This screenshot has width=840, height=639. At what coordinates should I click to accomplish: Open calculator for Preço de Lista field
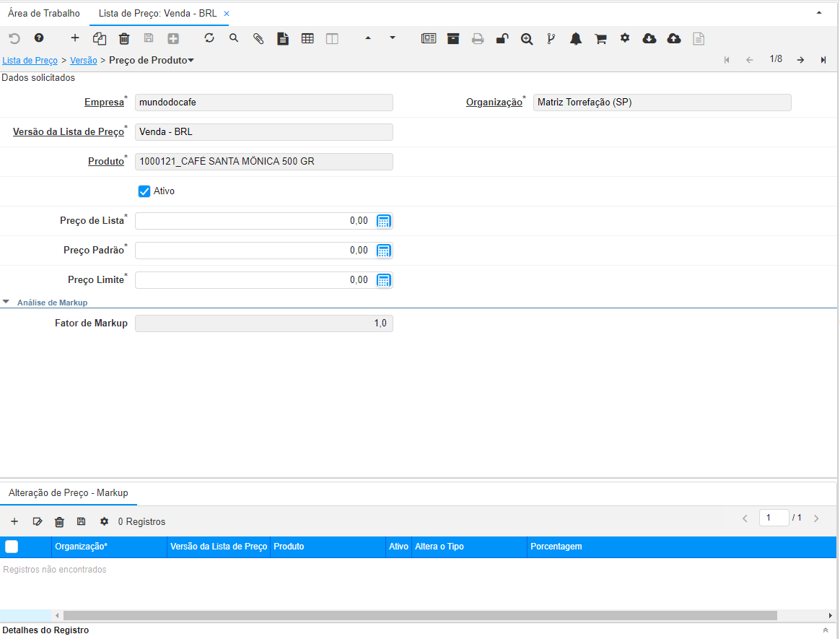coord(384,221)
